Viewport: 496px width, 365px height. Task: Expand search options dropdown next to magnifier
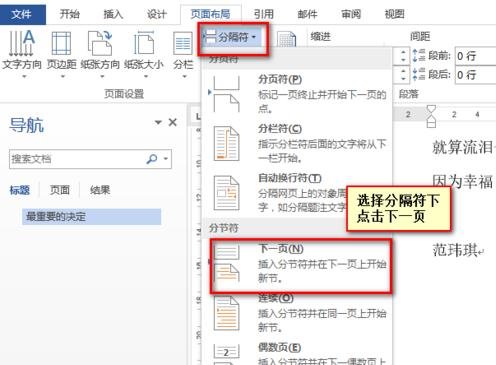(166, 159)
